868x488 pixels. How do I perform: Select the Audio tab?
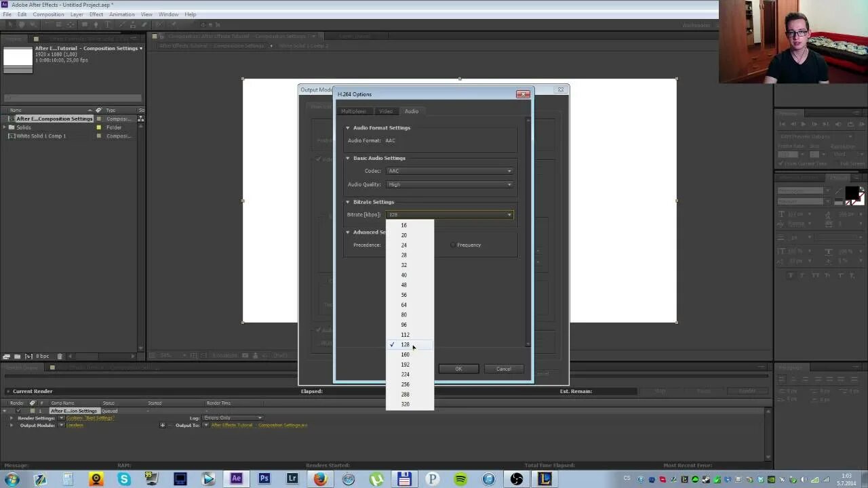412,111
